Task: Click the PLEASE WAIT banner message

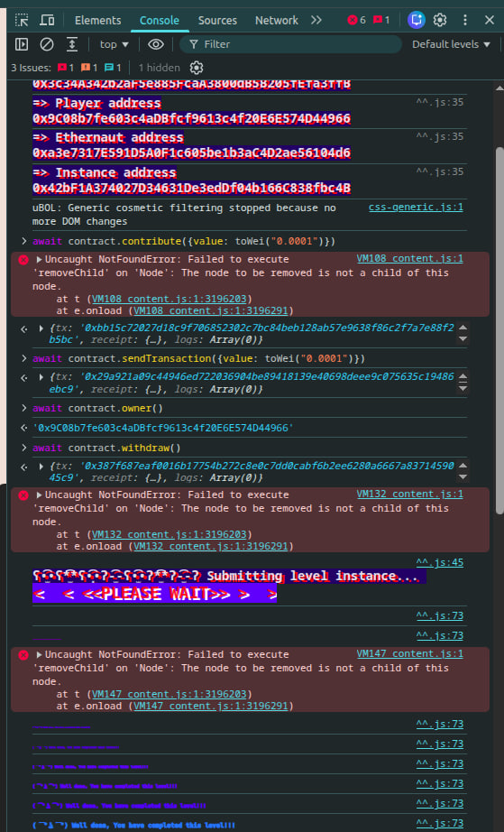Action: pyautogui.click(x=154, y=595)
